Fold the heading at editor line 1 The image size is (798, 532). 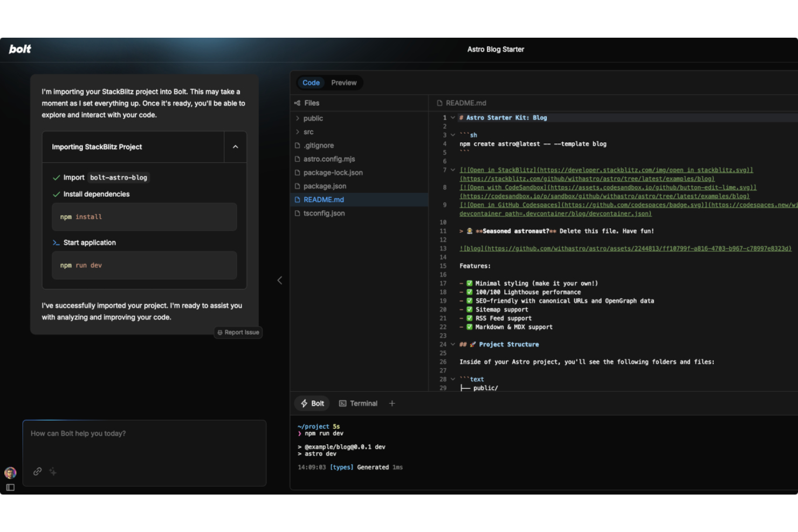(x=453, y=118)
